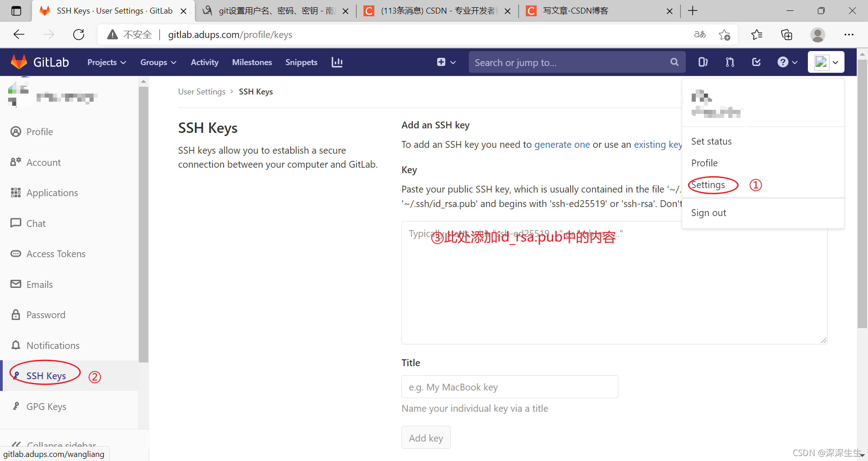Click the Profile sidebar user icon
The width and height of the screenshot is (868, 461).
click(16, 132)
